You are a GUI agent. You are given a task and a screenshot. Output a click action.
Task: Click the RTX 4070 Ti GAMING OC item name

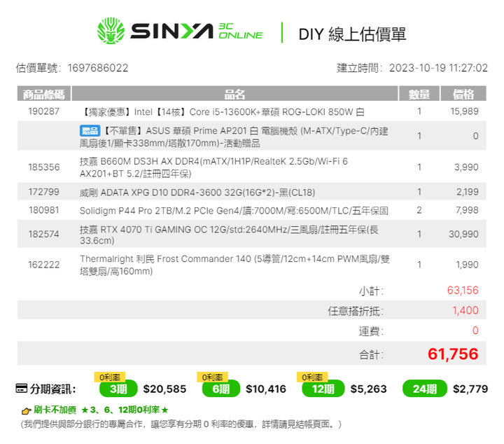[229, 235]
